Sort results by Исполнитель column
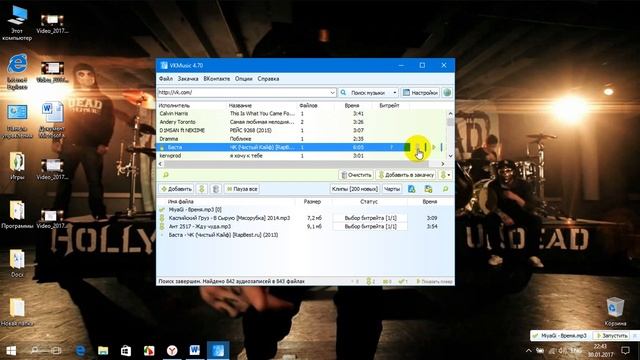 (x=175, y=105)
